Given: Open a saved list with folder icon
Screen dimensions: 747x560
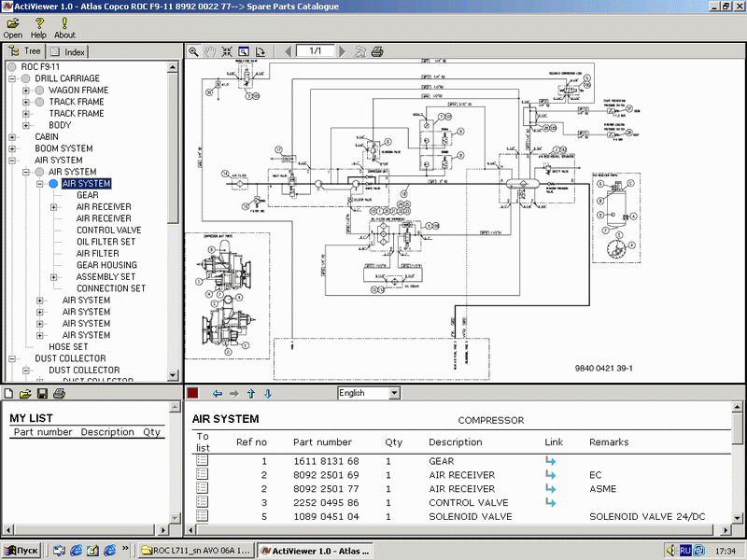Looking at the screenshot, I should coord(26,394).
